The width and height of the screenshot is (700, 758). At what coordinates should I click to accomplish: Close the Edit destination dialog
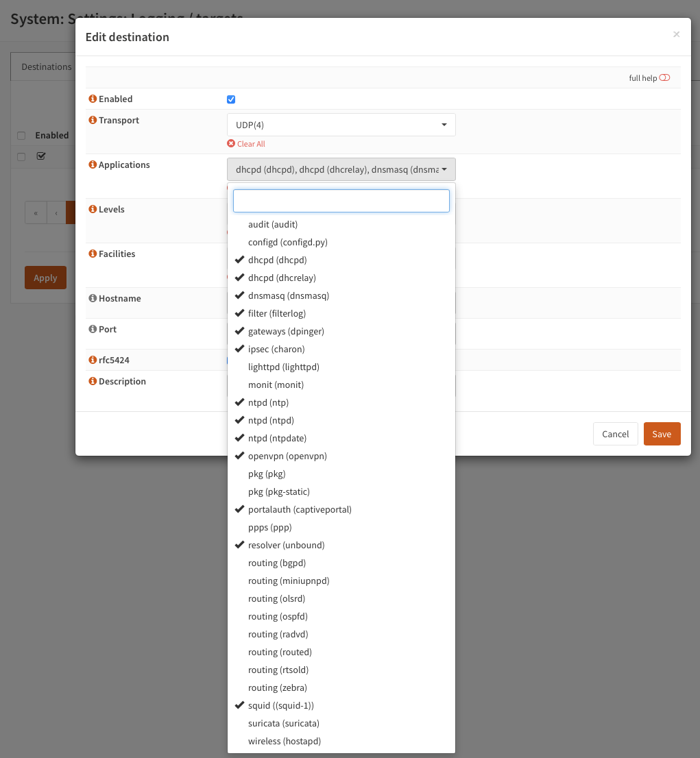tap(676, 34)
